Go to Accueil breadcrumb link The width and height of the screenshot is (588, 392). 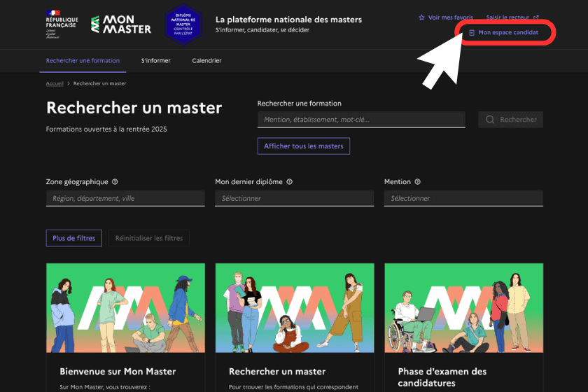click(x=55, y=84)
